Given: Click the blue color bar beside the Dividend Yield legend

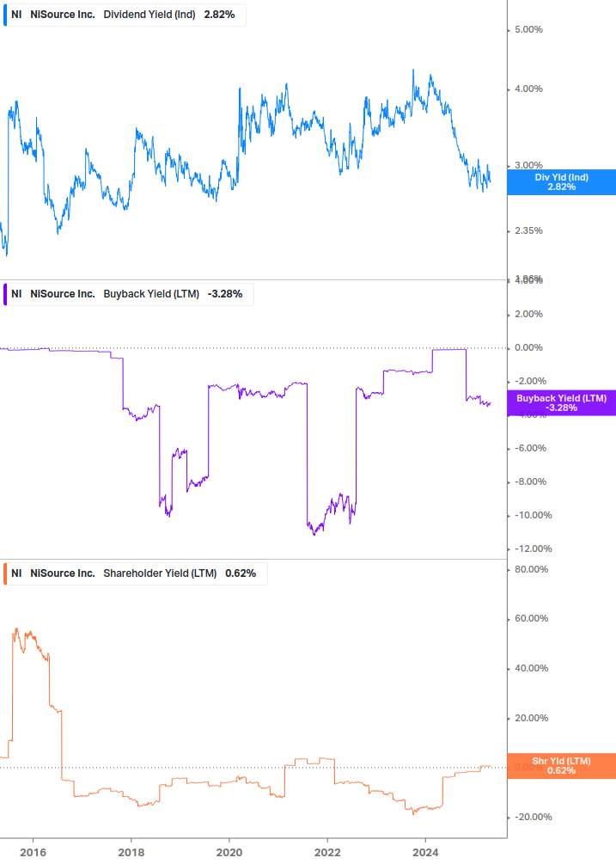Looking at the screenshot, I should pyautogui.click(x=5, y=15).
